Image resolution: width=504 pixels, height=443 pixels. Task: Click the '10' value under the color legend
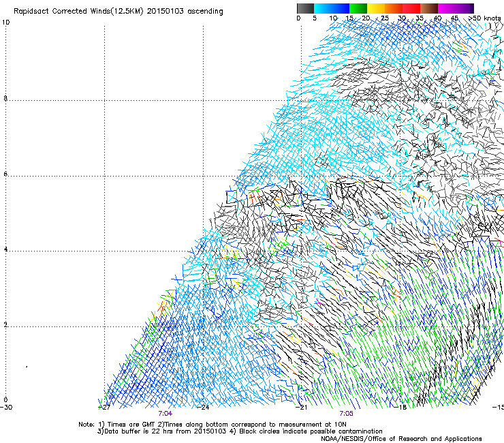[x=333, y=18]
